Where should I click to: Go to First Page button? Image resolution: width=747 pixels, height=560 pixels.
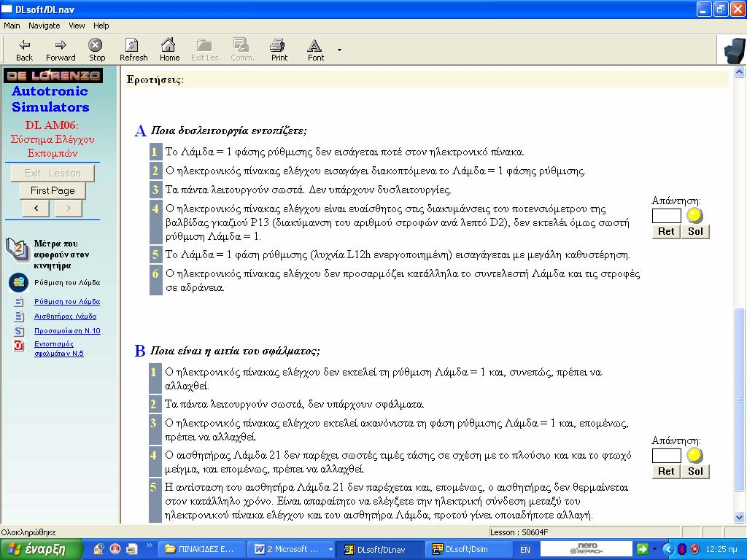click(53, 190)
